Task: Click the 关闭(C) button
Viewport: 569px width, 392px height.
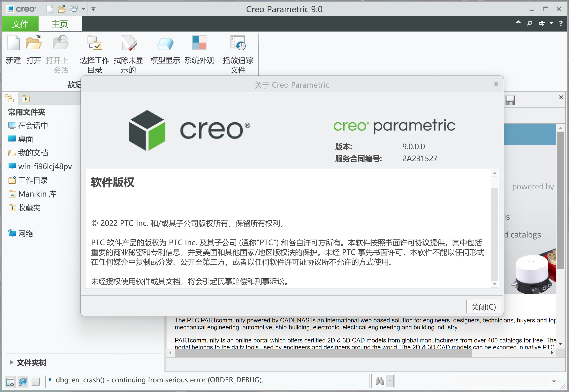Action: tap(483, 306)
